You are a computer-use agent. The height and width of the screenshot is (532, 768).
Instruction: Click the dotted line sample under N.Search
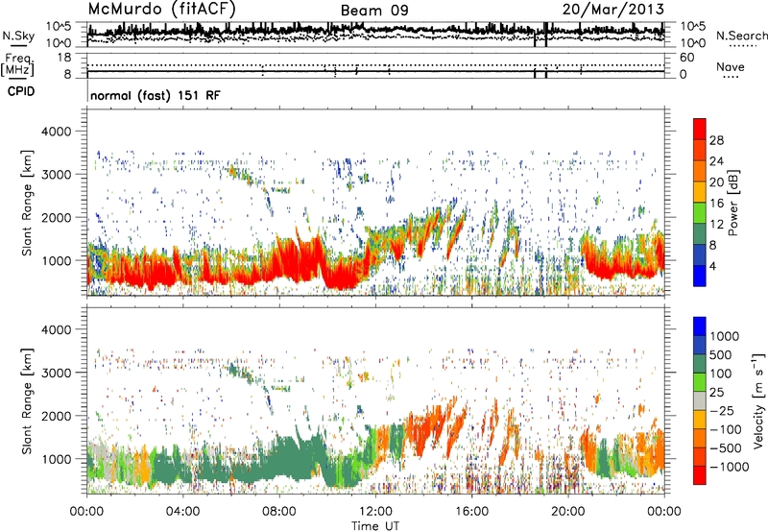742,46
